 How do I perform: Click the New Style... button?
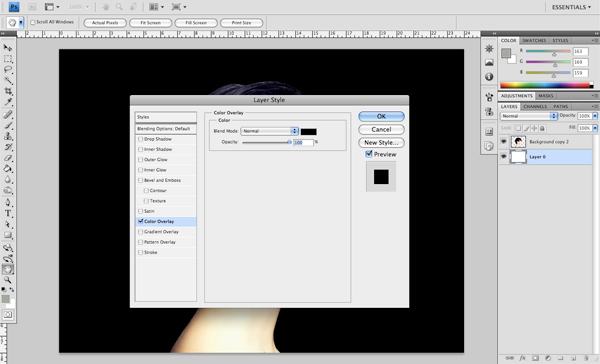click(x=381, y=142)
